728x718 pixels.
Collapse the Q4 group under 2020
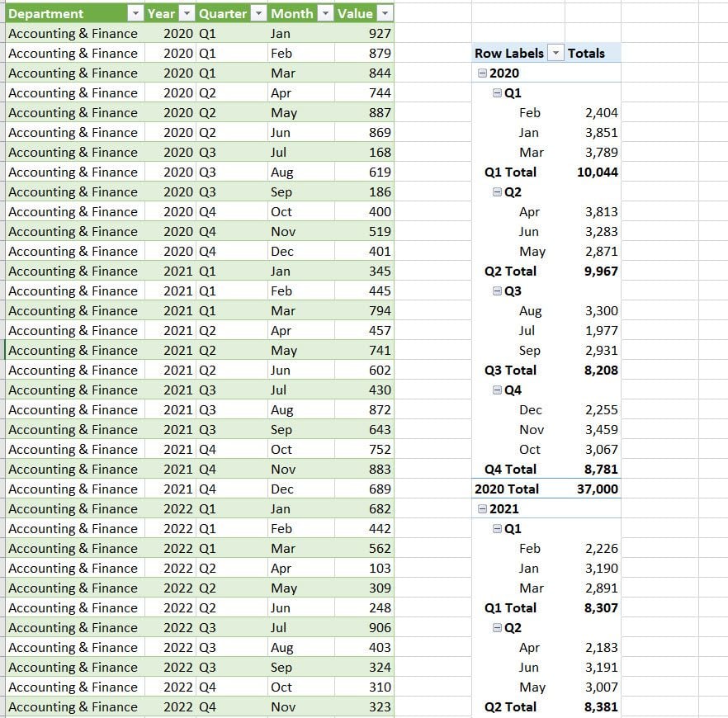coord(497,390)
